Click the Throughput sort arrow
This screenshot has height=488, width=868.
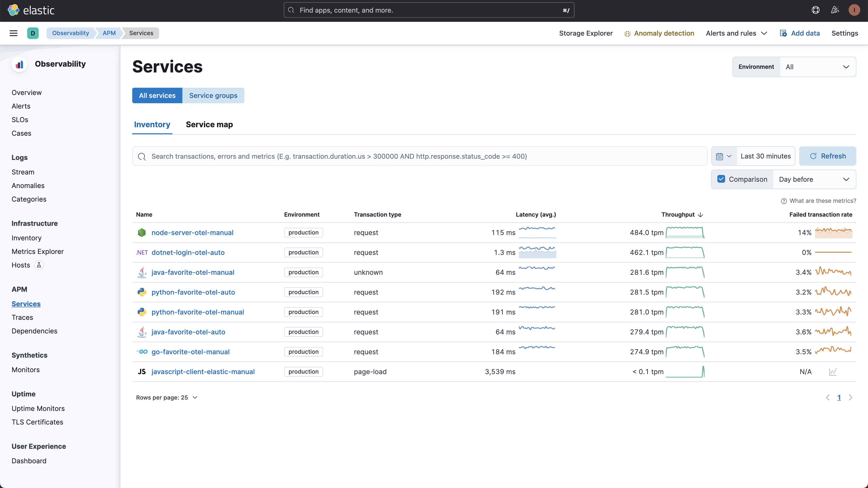tap(701, 215)
